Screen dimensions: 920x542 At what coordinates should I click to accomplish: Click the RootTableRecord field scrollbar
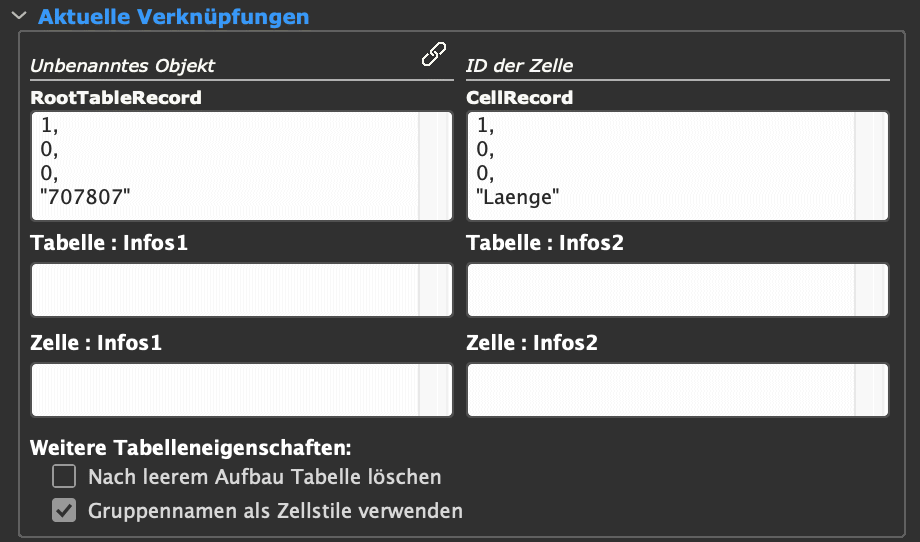[435, 166]
